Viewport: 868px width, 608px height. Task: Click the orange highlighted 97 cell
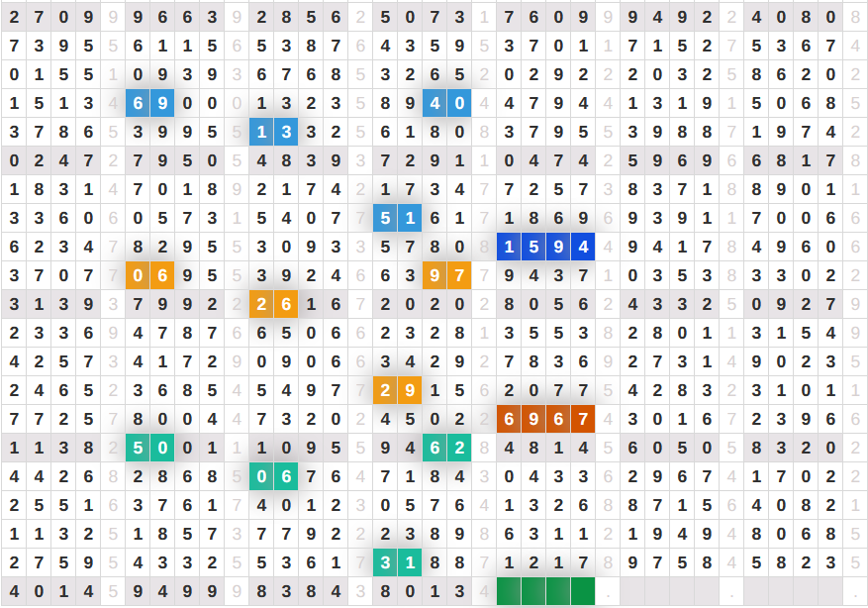point(446,275)
